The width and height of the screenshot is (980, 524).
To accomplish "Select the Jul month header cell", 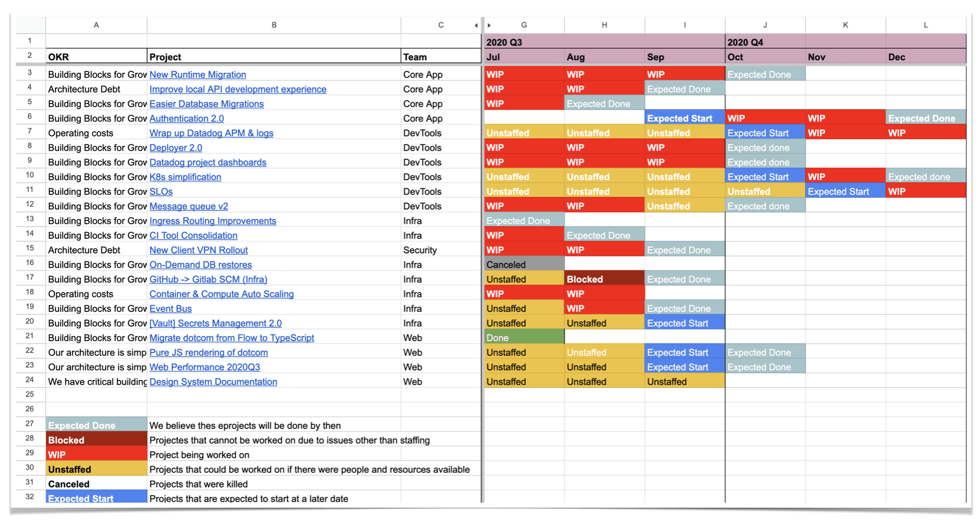I will click(x=524, y=56).
